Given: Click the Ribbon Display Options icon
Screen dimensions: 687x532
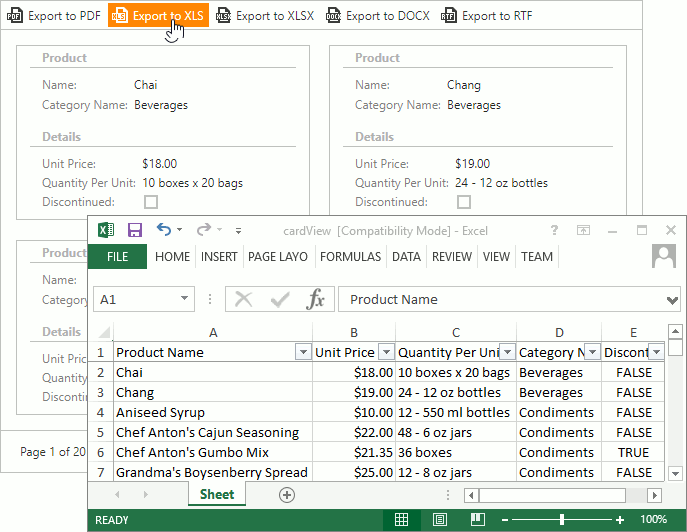Looking at the screenshot, I should point(583,230).
